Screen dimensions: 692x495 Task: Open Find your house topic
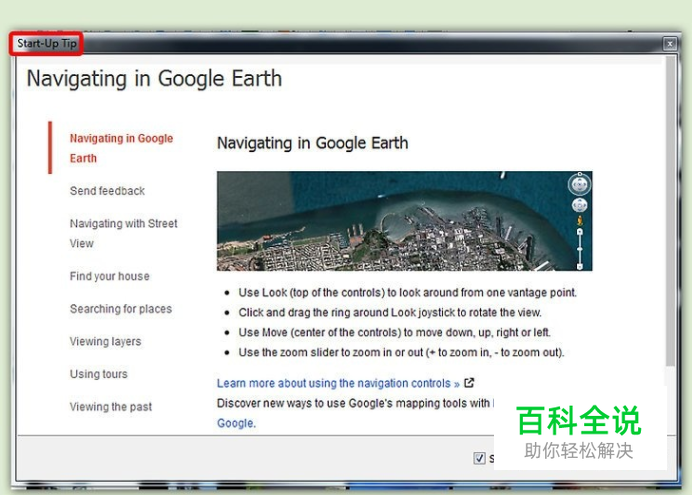(x=109, y=276)
